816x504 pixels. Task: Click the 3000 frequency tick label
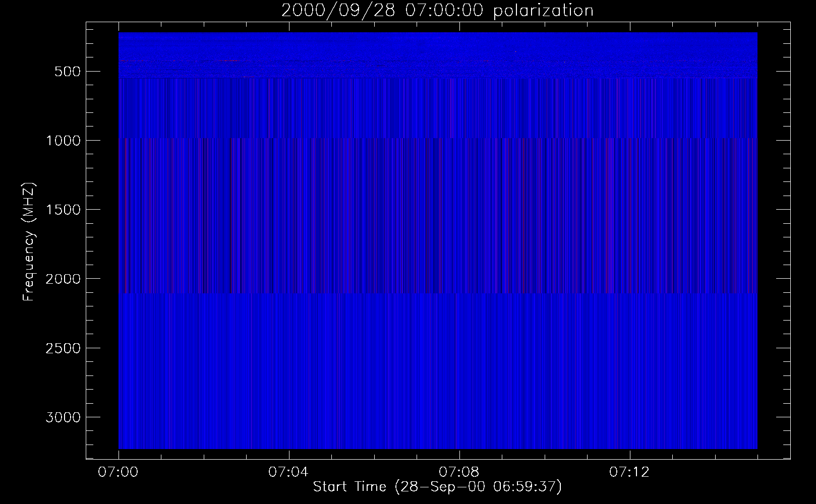point(63,417)
